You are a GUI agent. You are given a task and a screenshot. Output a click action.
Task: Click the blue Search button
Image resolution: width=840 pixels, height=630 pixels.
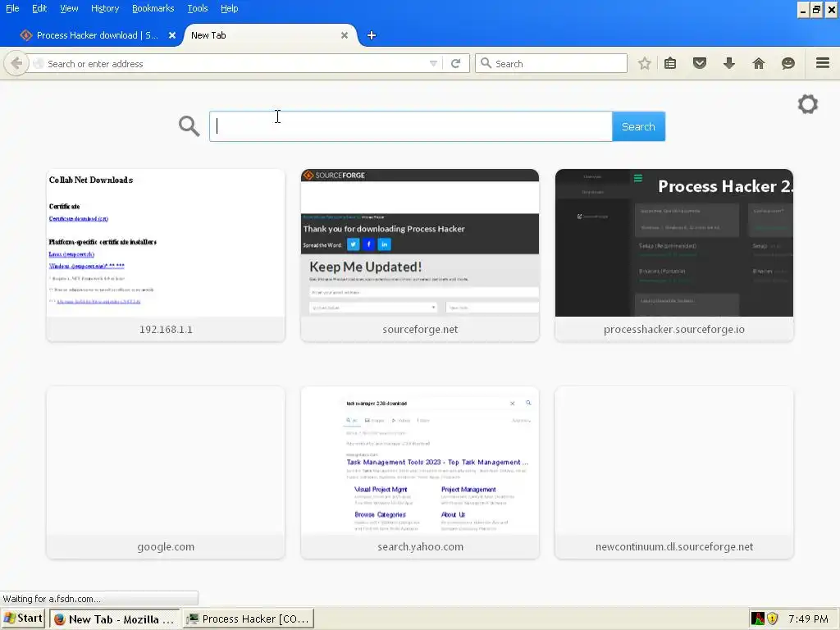[638, 126]
